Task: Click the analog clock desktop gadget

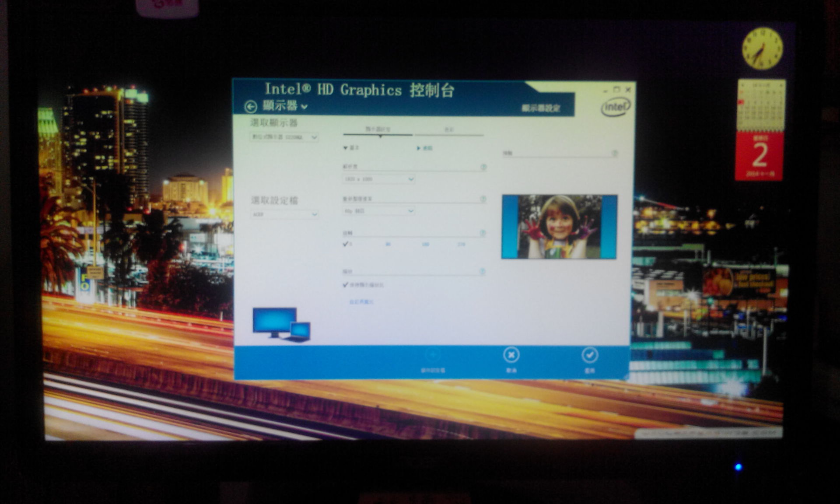Action: [x=762, y=48]
